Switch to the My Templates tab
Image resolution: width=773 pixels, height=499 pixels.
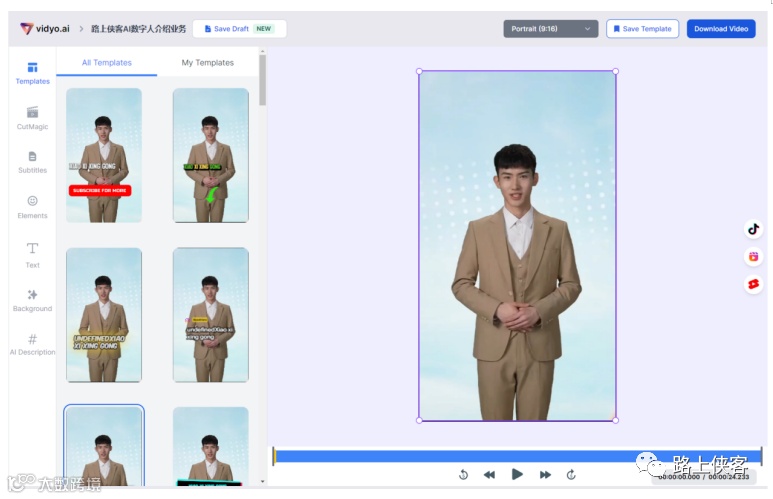(208, 63)
